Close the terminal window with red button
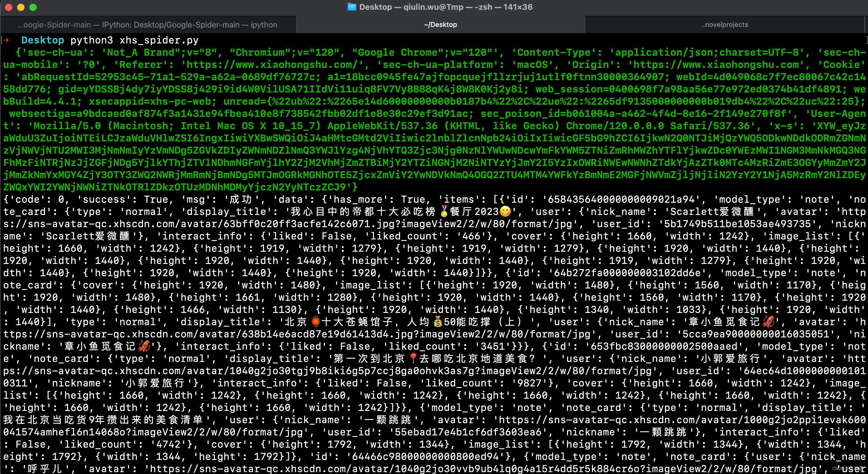This screenshot has height=474, width=868. coord(9,7)
